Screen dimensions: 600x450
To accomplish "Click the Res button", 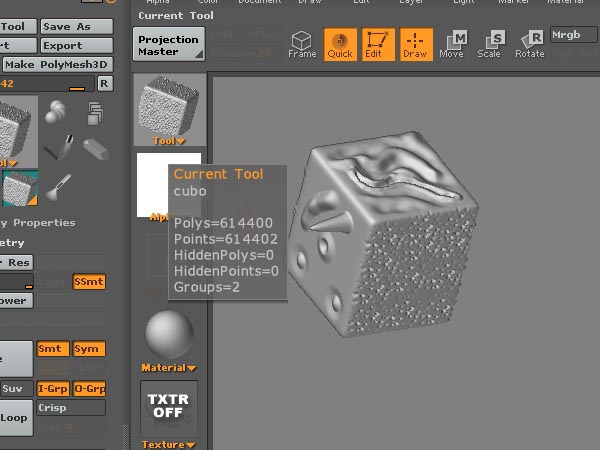I will (x=16, y=262).
